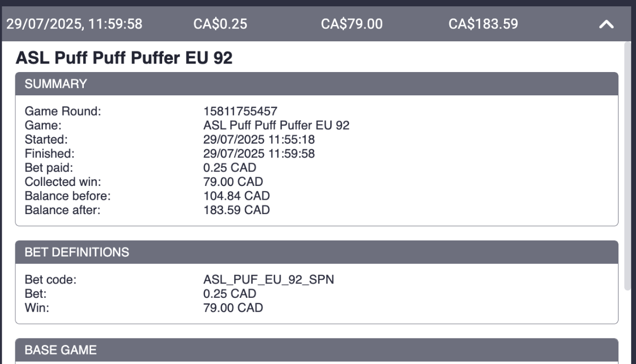Click the Collected win value 79.00 CAD
Image resolution: width=636 pixels, height=364 pixels.
233,182
